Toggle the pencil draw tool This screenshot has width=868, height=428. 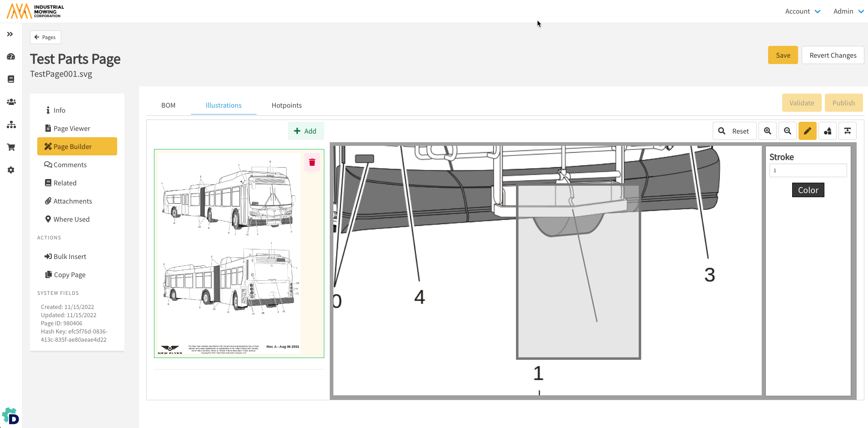[x=807, y=131]
